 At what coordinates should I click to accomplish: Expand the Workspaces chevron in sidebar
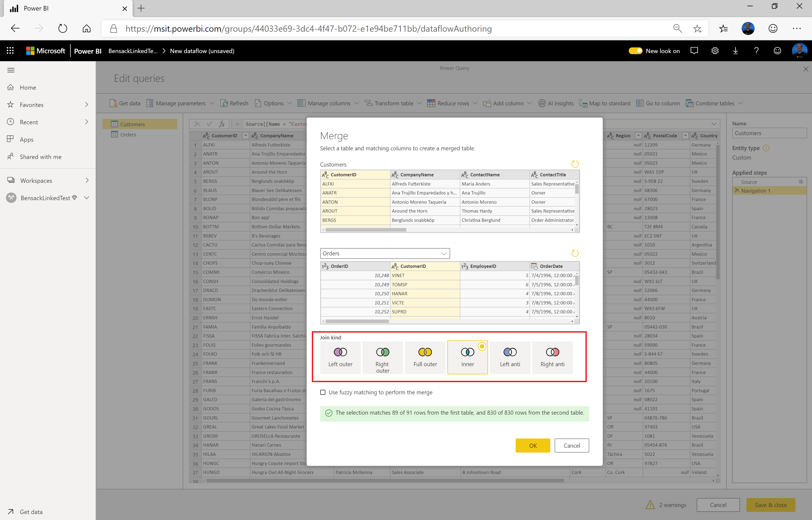pyautogui.click(x=87, y=180)
